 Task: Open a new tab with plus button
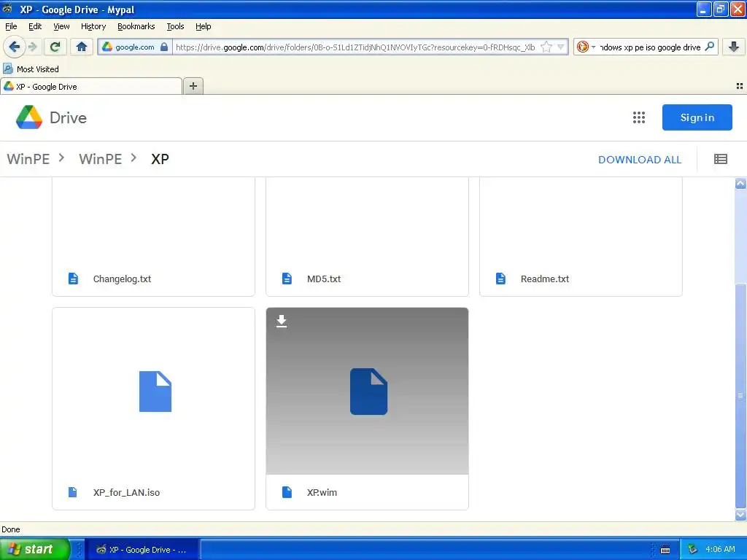tap(193, 86)
